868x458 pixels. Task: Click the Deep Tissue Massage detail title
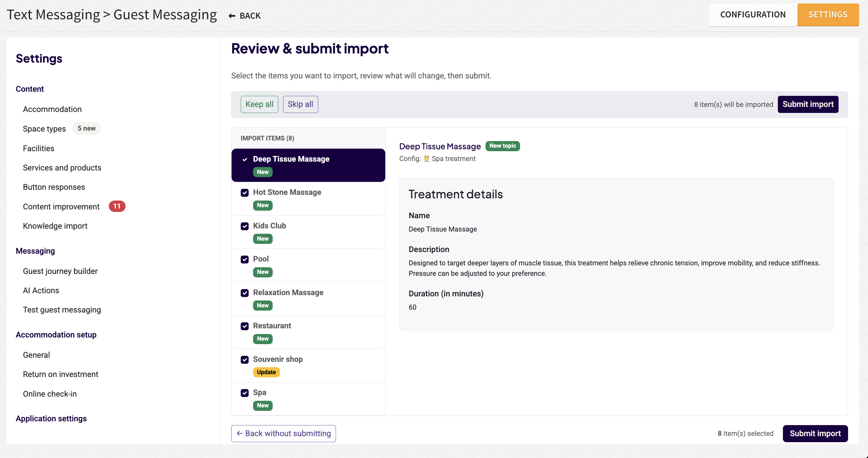[x=440, y=146]
